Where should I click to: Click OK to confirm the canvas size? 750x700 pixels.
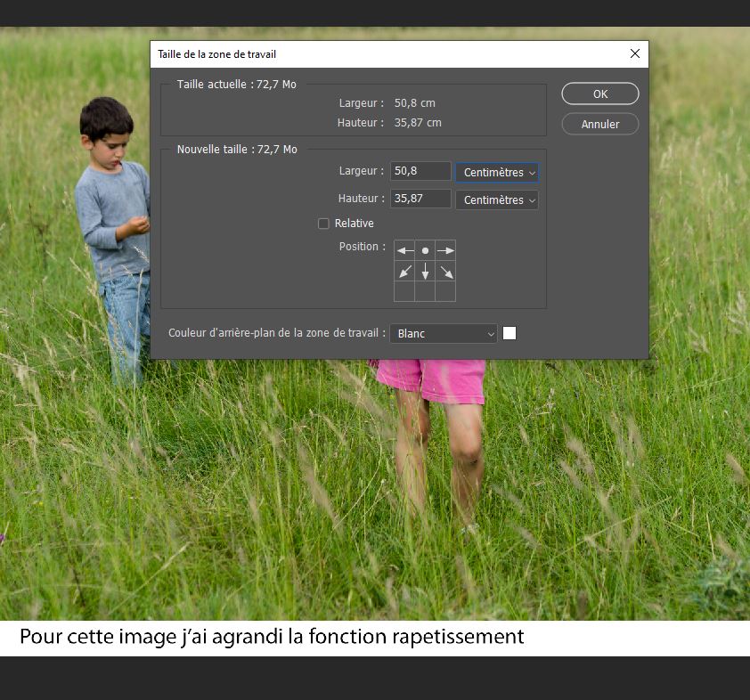point(600,94)
